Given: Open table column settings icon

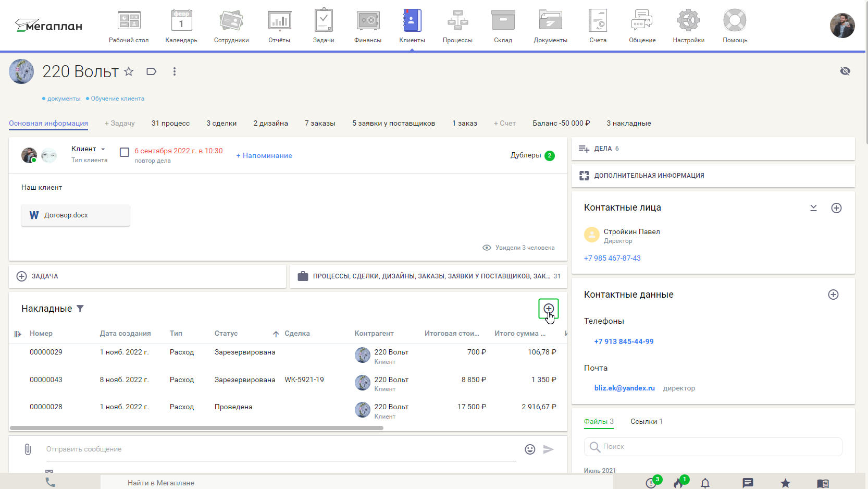Looking at the screenshot, I should [18, 334].
